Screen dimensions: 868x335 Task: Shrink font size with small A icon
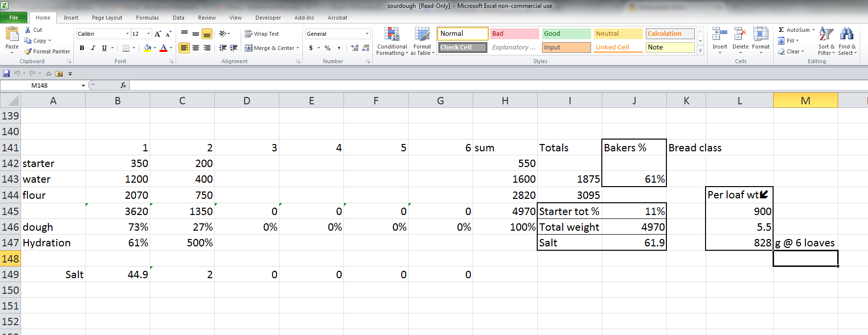coord(168,34)
